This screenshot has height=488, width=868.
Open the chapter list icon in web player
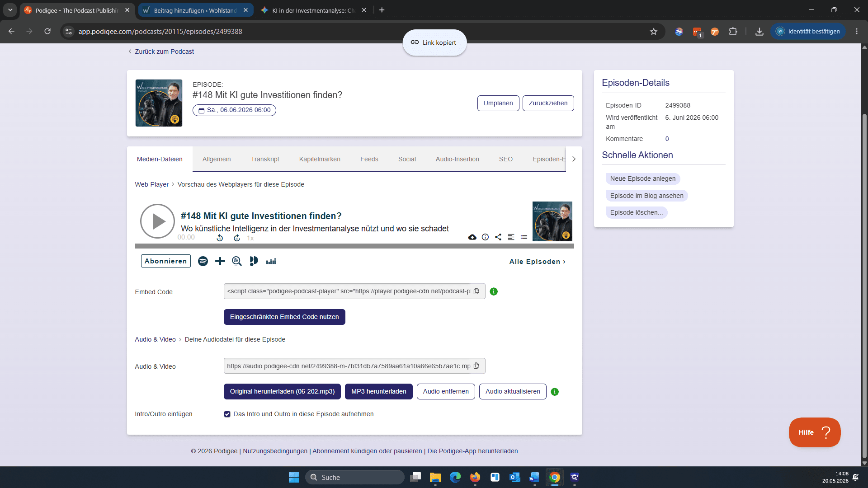click(524, 237)
